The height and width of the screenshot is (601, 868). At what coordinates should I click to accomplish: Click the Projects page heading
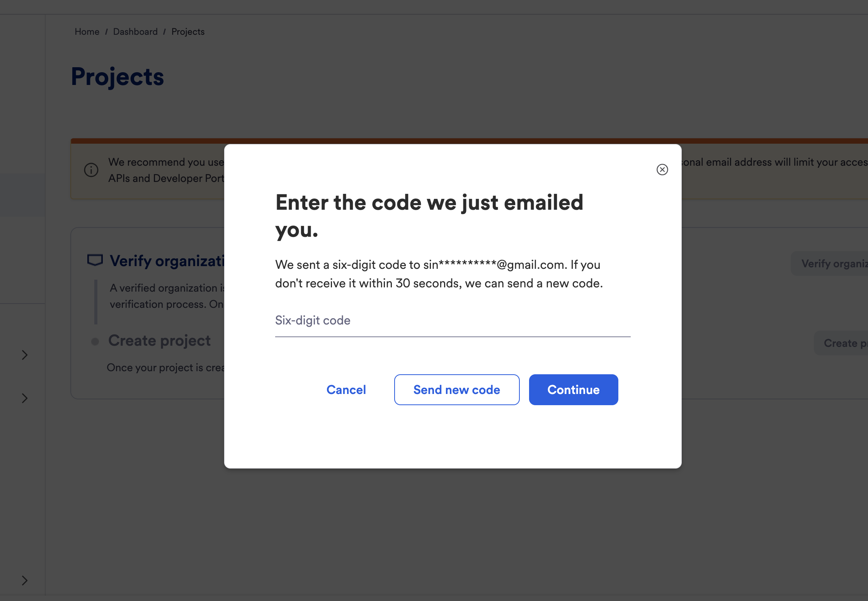(117, 77)
